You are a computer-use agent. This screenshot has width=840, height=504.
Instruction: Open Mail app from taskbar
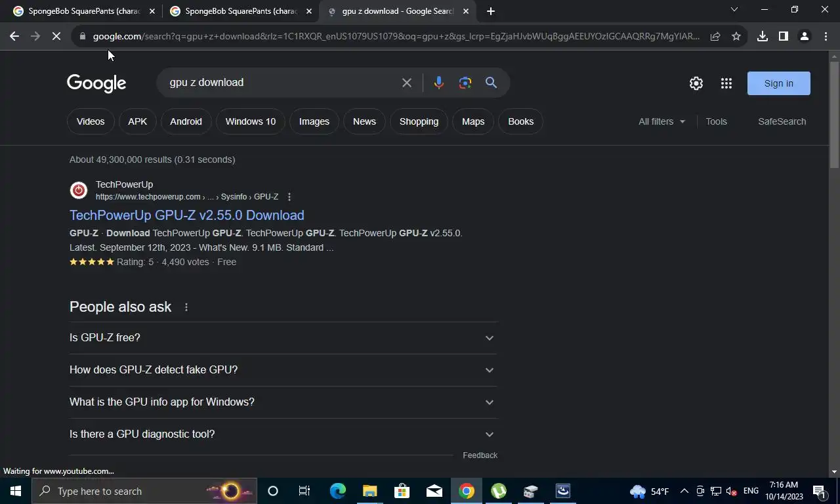pos(434,491)
